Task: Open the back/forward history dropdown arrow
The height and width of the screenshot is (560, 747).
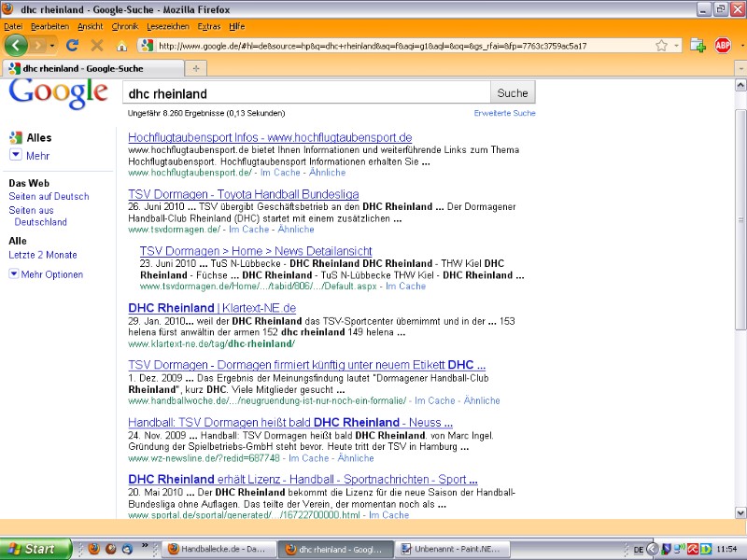Action: (x=52, y=45)
